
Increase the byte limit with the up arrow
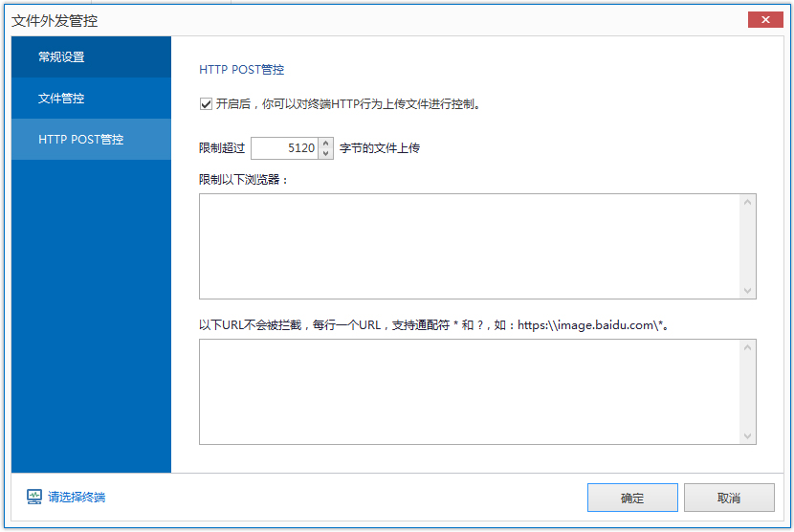[x=325, y=143]
